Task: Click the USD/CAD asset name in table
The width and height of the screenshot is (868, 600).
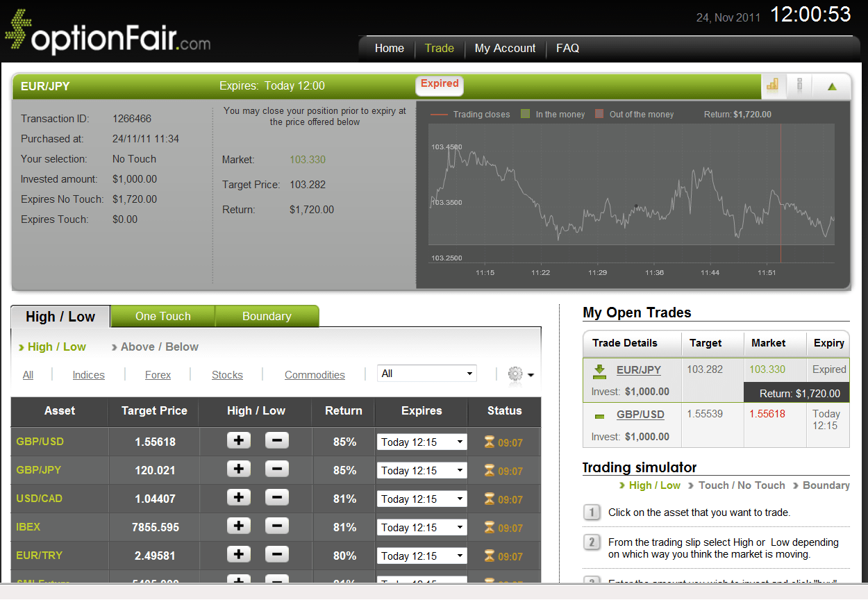Action: click(40, 498)
